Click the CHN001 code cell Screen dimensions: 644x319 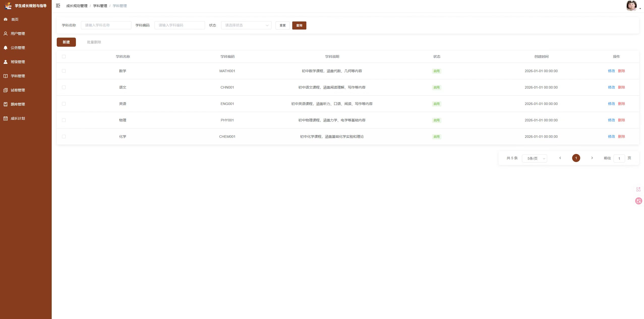click(227, 87)
